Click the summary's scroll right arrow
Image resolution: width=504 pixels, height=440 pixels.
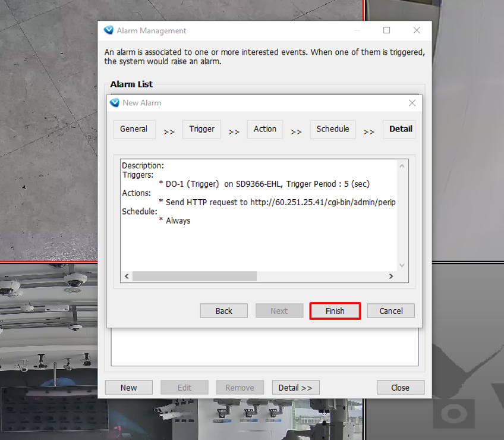point(391,276)
